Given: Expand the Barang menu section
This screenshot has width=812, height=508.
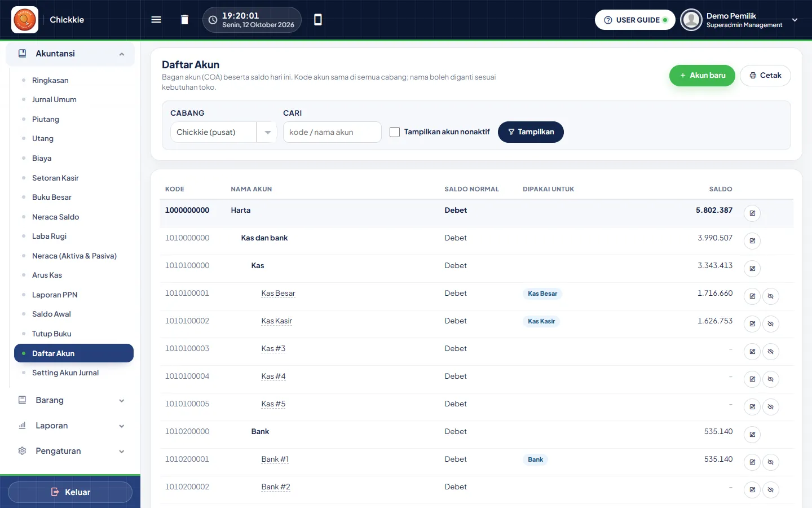Looking at the screenshot, I should pyautogui.click(x=70, y=400).
